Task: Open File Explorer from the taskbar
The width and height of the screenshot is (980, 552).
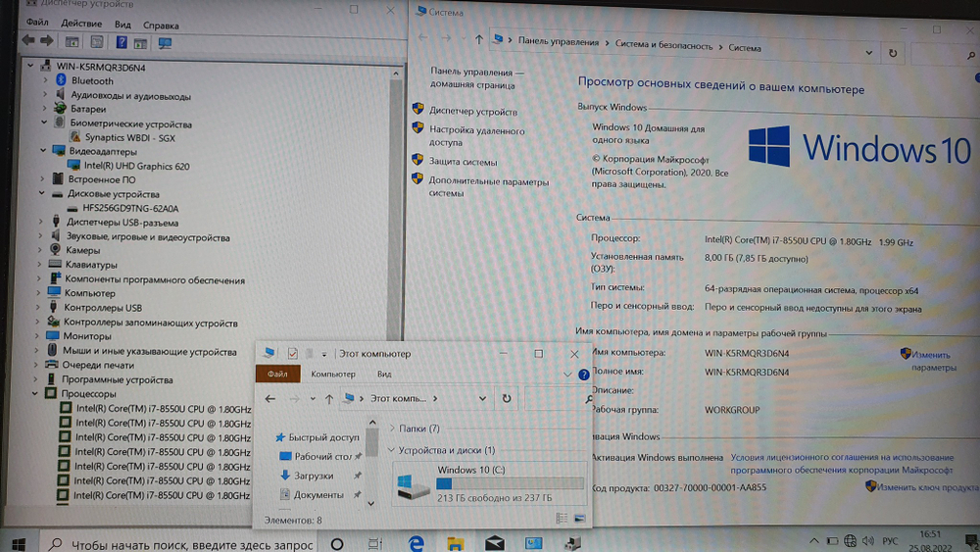Action: pyautogui.click(x=455, y=544)
